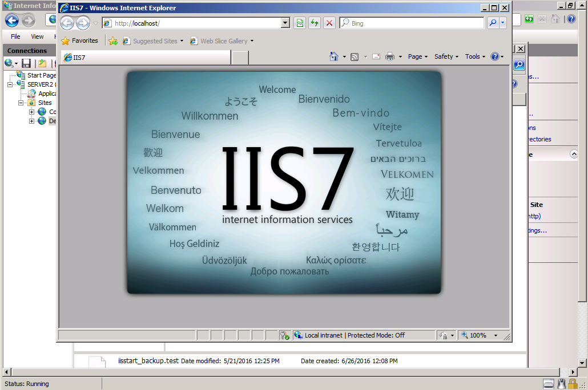Open the Tools menu
The image size is (588, 390).
tap(475, 56)
